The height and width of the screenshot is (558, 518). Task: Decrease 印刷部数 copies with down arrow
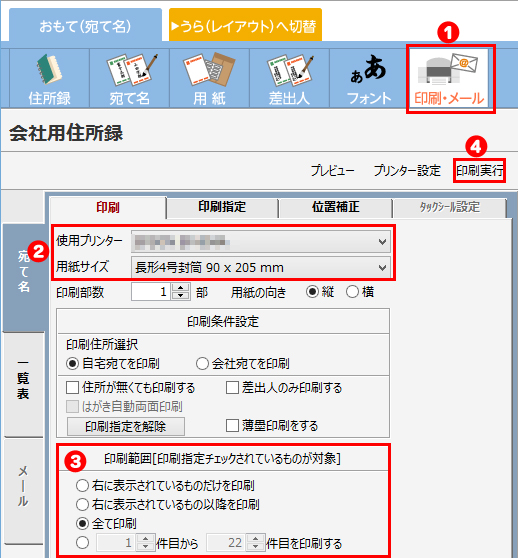coord(181,296)
